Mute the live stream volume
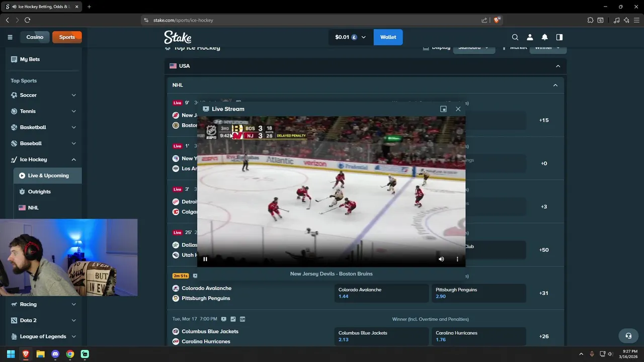 pos(441,259)
